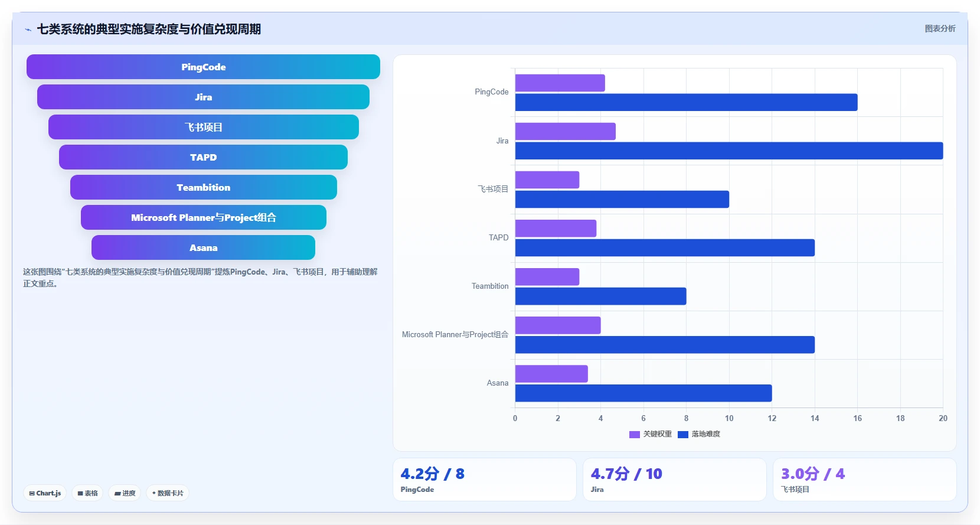This screenshot has height=525, width=980.
Task: Click the x-axis tick label 0
Action: point(515,418)
